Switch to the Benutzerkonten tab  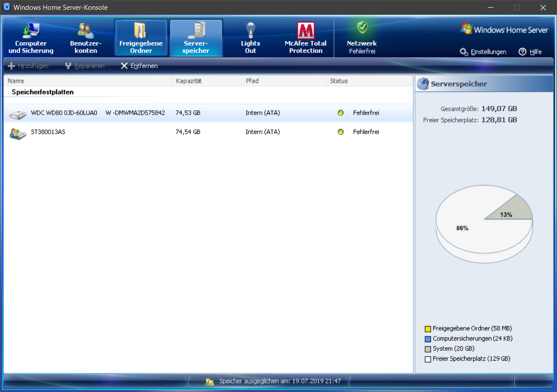point(86,38)
